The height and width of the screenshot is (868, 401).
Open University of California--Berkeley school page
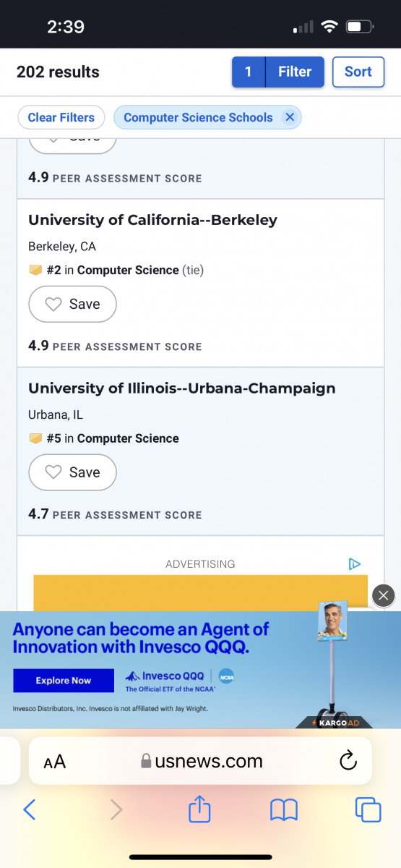click(x=152, y=220)
